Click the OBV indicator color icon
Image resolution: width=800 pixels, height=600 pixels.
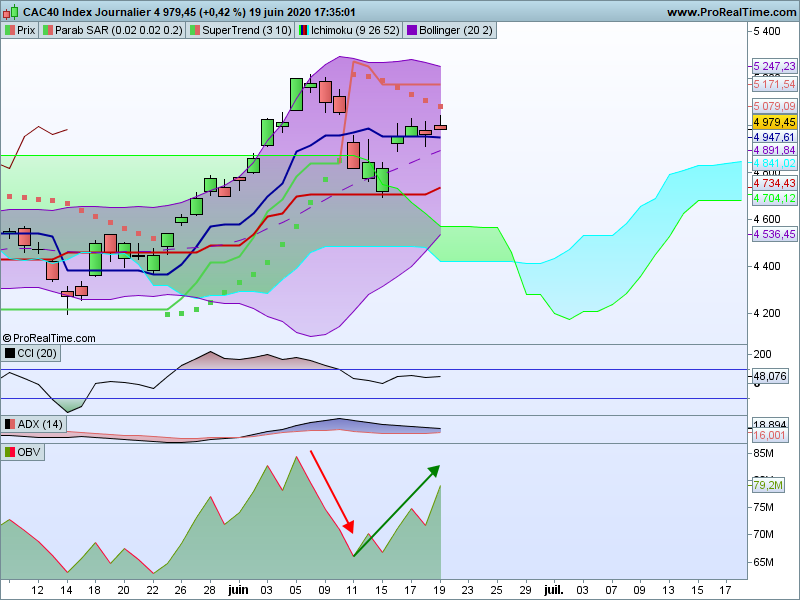coord(10,452)
